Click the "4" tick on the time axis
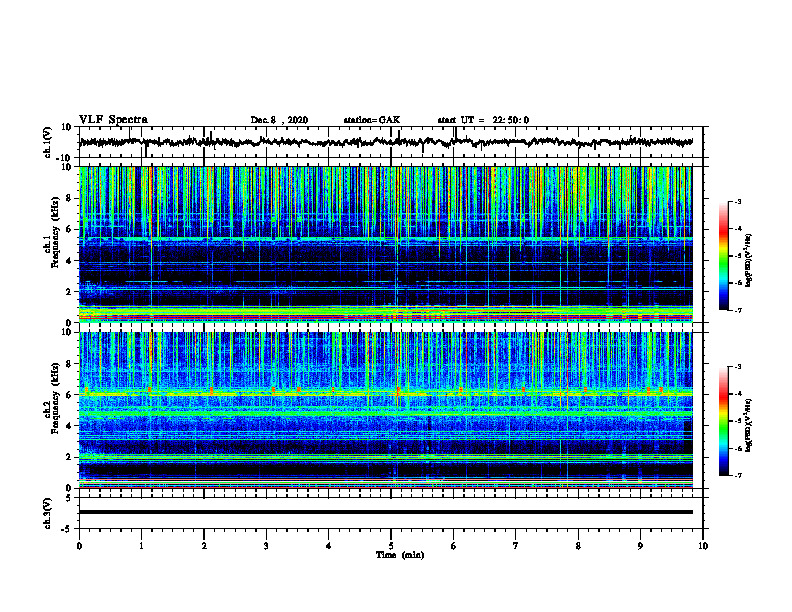This screenshot has height=612, width=792. [329, 546]
